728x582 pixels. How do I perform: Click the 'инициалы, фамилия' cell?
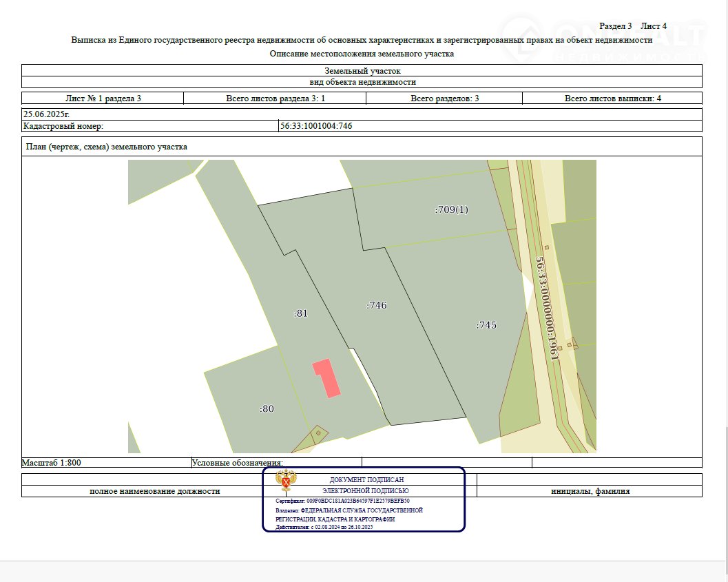click(590, 491)
